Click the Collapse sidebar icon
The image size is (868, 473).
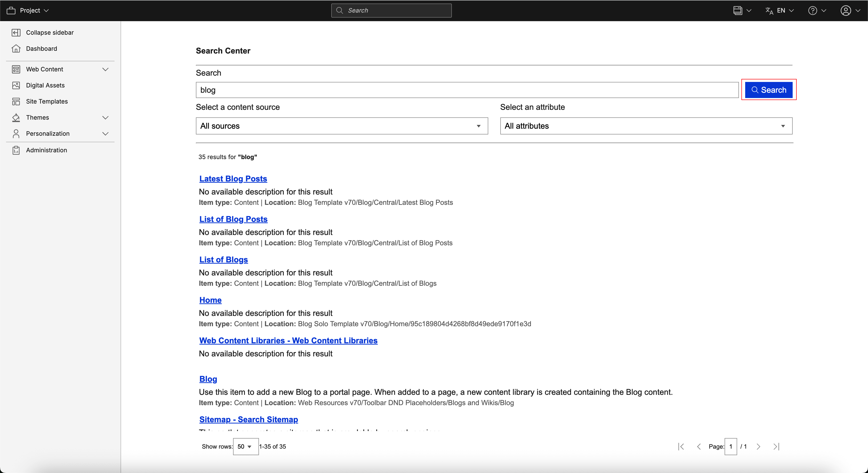(16, 32)
